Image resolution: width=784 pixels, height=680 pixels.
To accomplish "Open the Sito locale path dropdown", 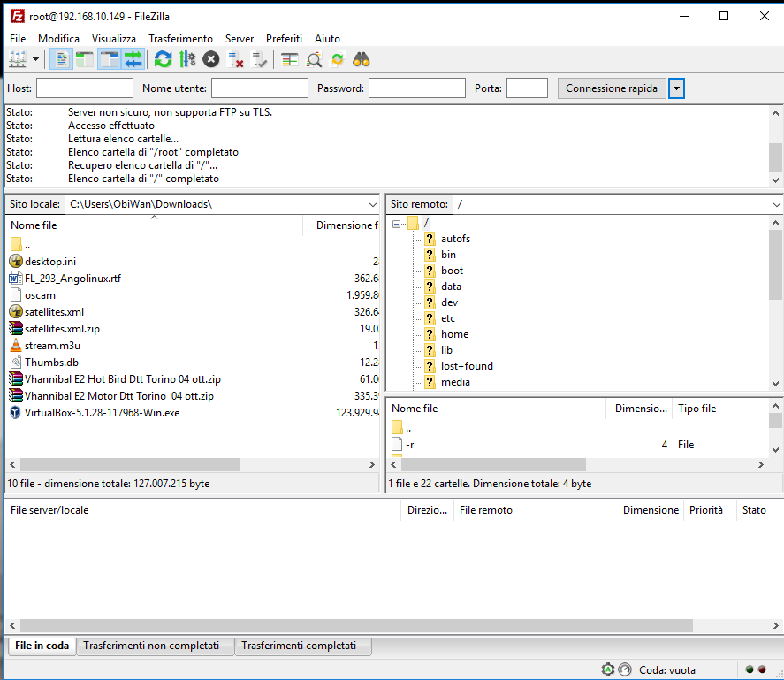I will (x=375, y=203).
